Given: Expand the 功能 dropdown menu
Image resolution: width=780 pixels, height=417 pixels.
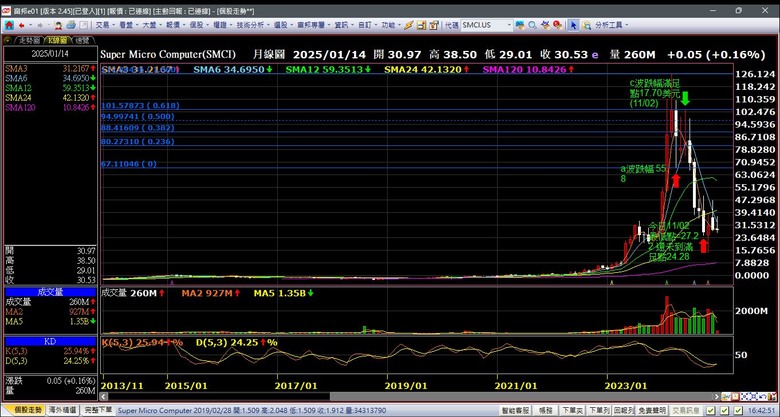Looking at the screenshot, I should (x=391, y=25).
